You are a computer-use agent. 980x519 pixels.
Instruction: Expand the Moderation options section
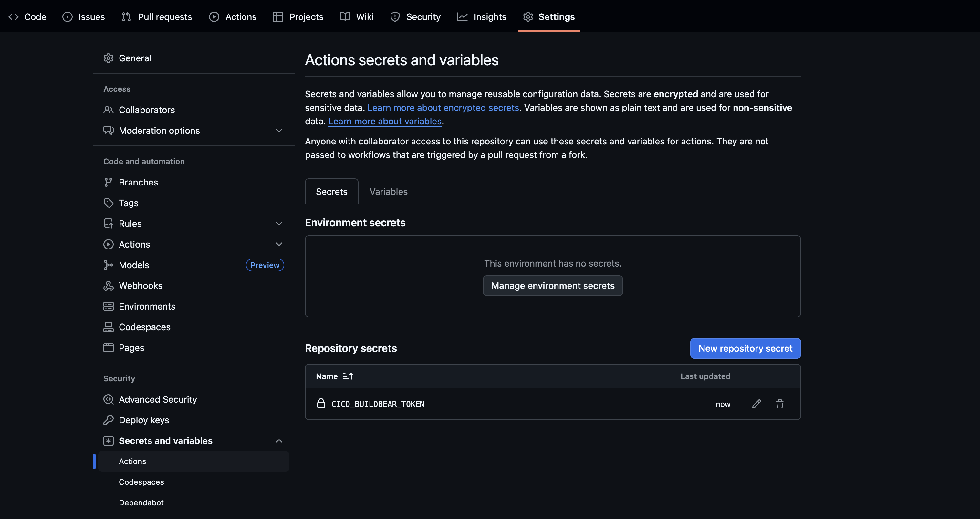coord(279,131)
